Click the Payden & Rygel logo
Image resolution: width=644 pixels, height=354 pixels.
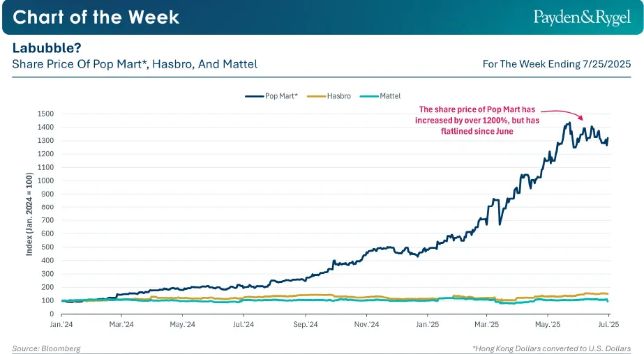click(x=582, y=17)
